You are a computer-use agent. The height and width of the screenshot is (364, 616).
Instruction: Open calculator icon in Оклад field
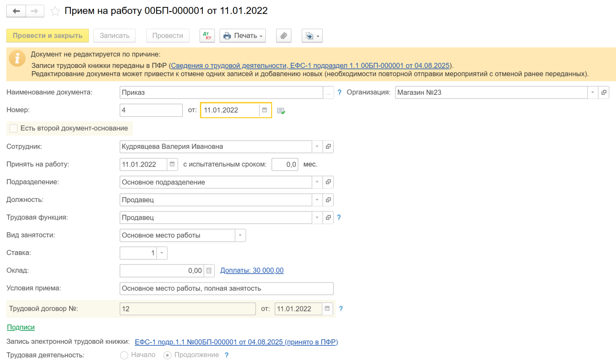click(209, 271)
